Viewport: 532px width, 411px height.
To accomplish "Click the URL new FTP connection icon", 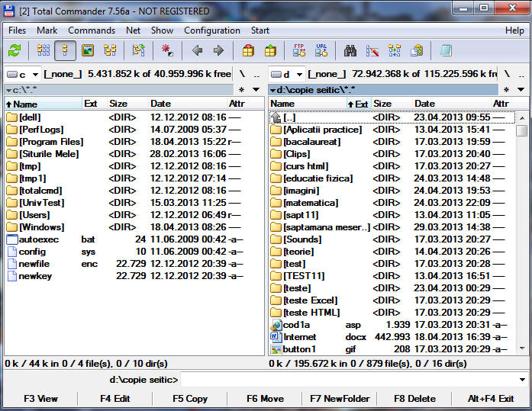I will point(321,51).
